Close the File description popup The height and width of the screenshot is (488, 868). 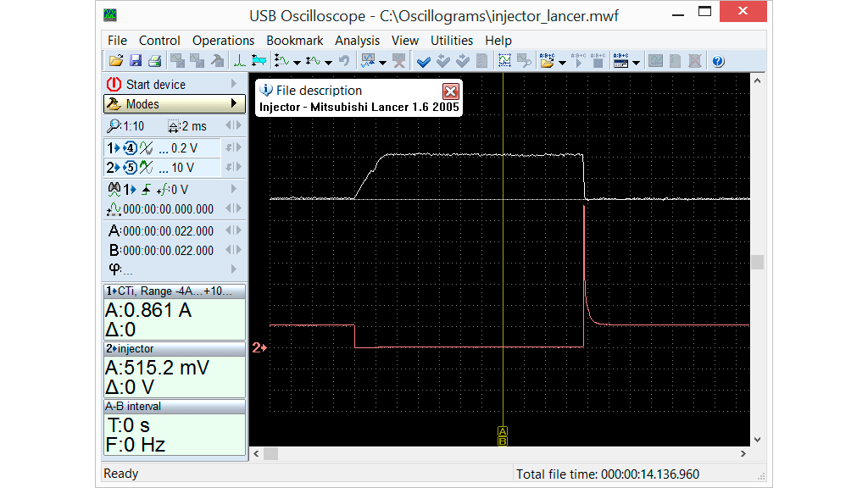451,91
